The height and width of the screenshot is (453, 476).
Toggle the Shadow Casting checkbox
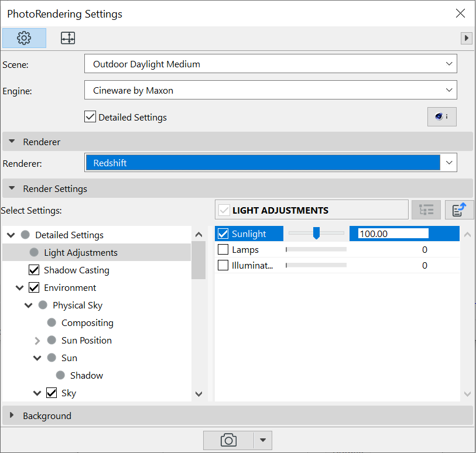pos(35,270)
